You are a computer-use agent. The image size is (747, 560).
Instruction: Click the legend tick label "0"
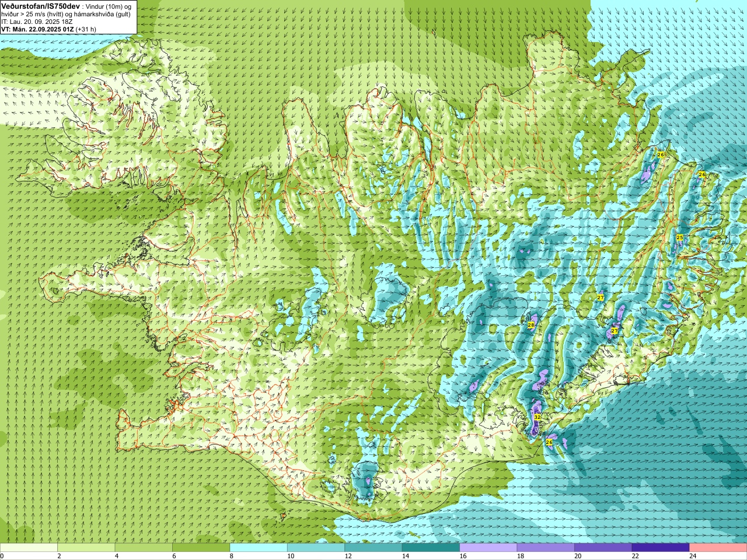[2, 556]
